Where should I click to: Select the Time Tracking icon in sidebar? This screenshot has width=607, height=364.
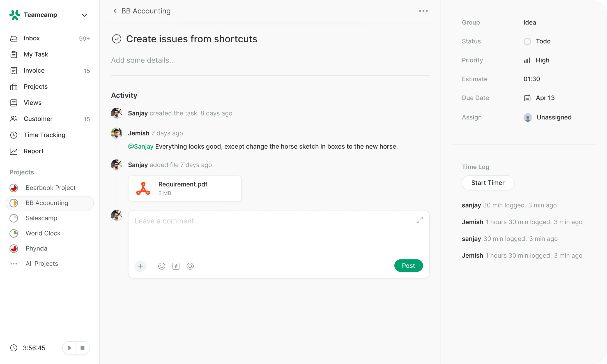[x=14, y=135]
